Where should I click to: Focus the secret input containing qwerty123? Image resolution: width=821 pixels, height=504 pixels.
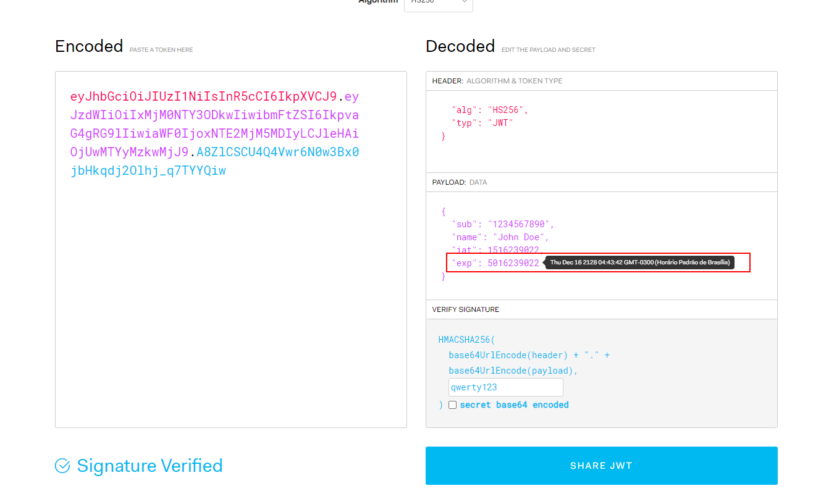tap(505, 387)
